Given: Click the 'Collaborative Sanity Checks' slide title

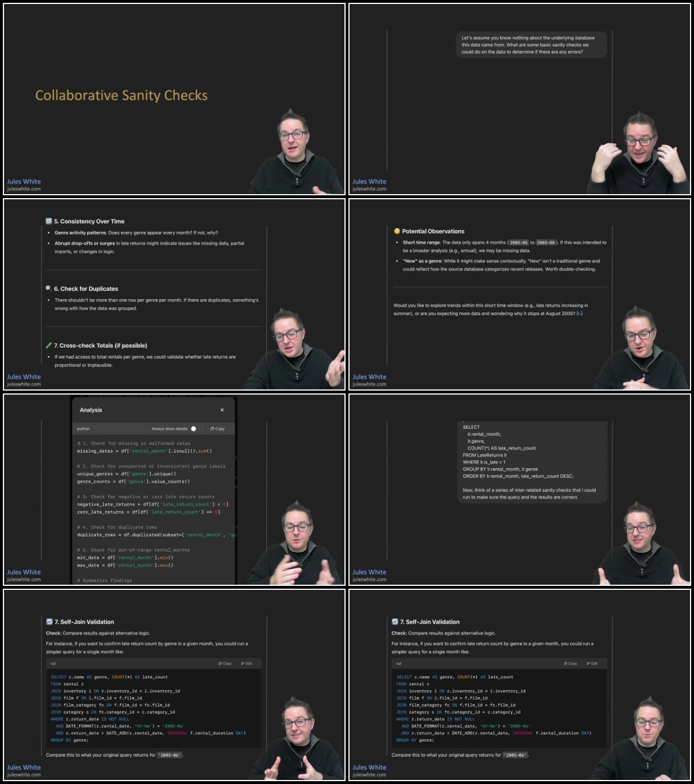Looking at the screenshot, I should (122, 95).
